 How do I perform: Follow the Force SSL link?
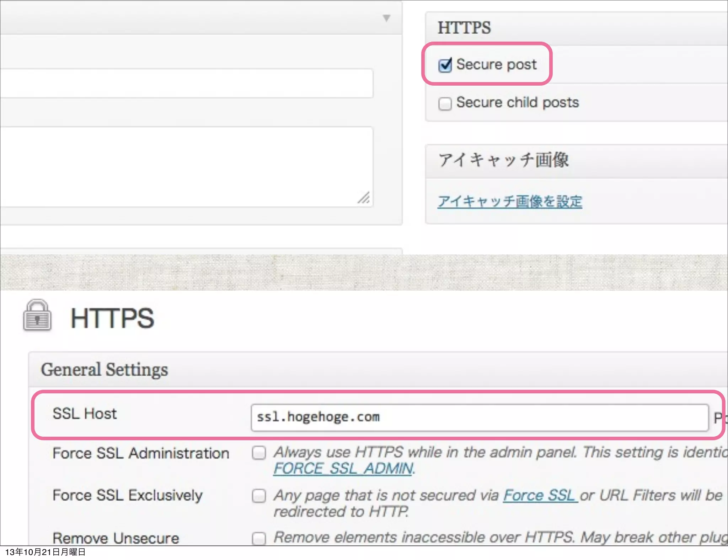tap(540, 495)
